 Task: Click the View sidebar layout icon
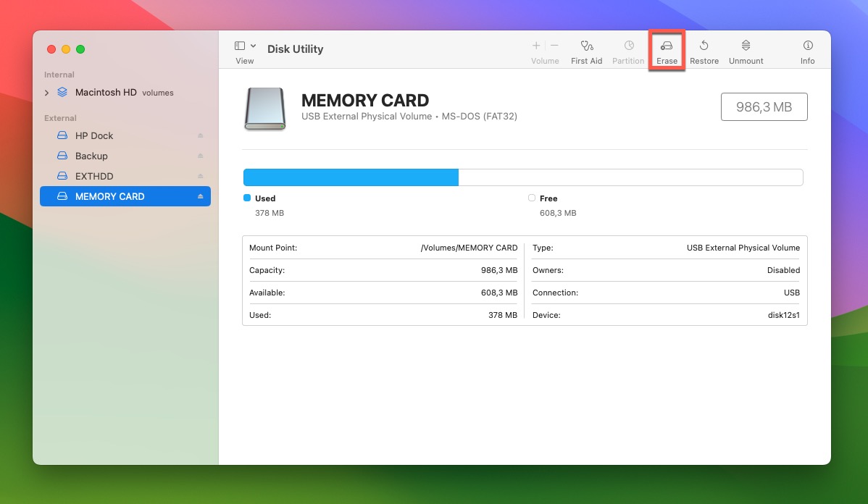click(239, 43)
